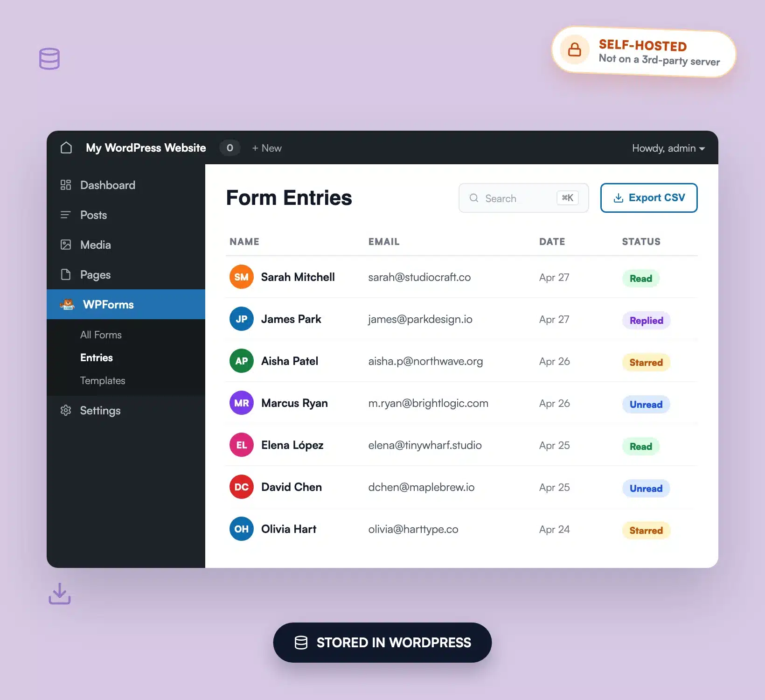Viewport: 765px width, 700px height.
Task: Click the lock icon in Self-Hosted badge
Action: 575,49
